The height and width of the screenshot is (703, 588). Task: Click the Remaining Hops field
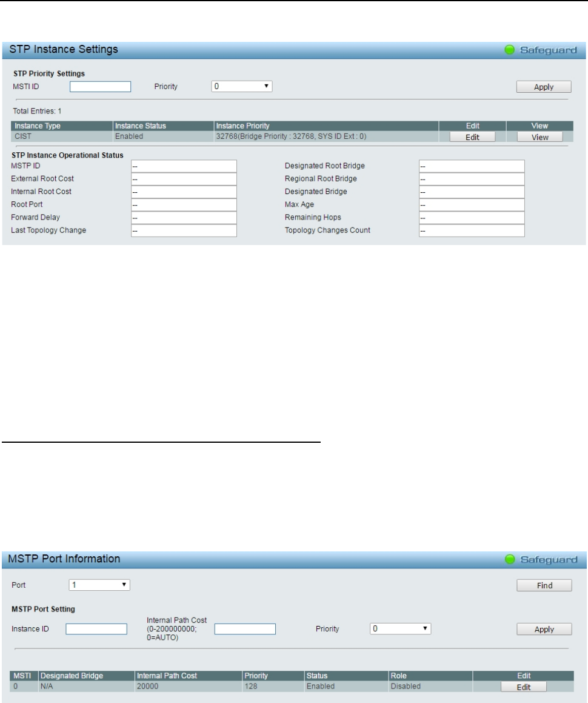(472, 218)
